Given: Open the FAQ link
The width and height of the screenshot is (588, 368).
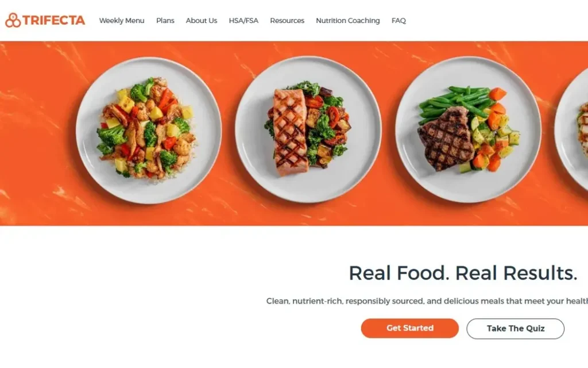Looking at the screenshot, I should [399, 21].
